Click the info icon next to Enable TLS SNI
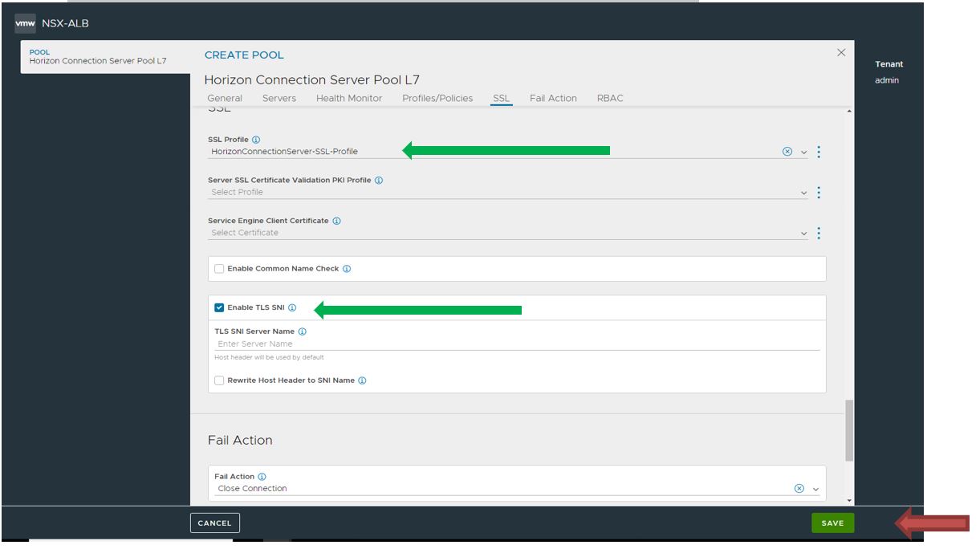This screenshot has width=980, height=549. pyautogui.click(x=292, y=307)
